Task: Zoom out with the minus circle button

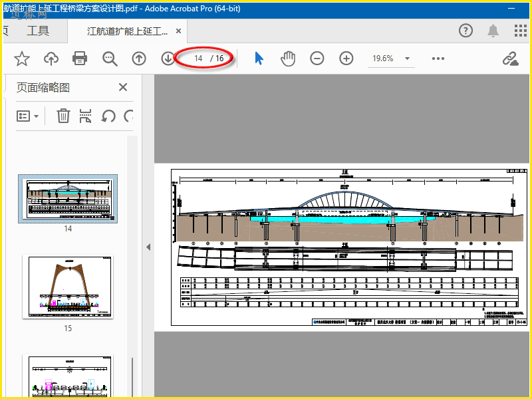Action: tap(317, 59)
